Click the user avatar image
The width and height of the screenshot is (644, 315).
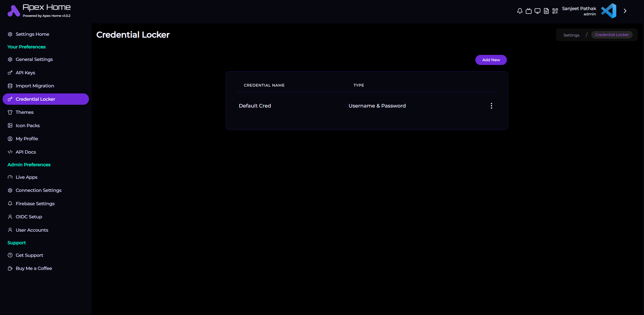608,11
